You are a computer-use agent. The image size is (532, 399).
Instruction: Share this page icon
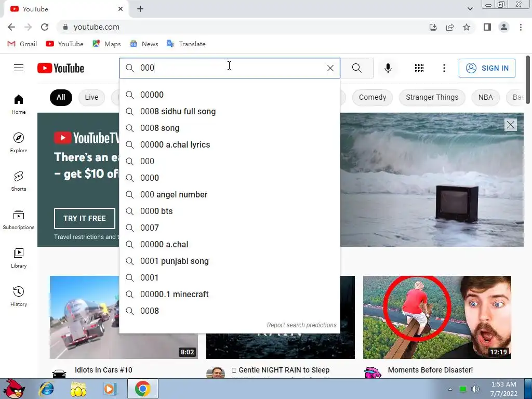tap(450, 27)
